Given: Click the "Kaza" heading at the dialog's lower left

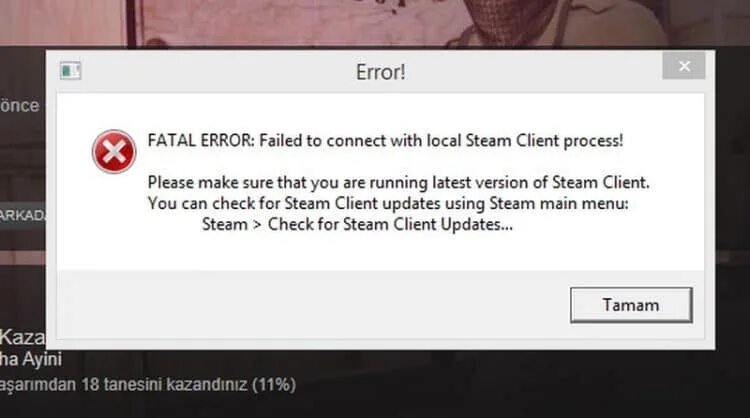Looking at the screenshot, I should click(x=22, y=337).
